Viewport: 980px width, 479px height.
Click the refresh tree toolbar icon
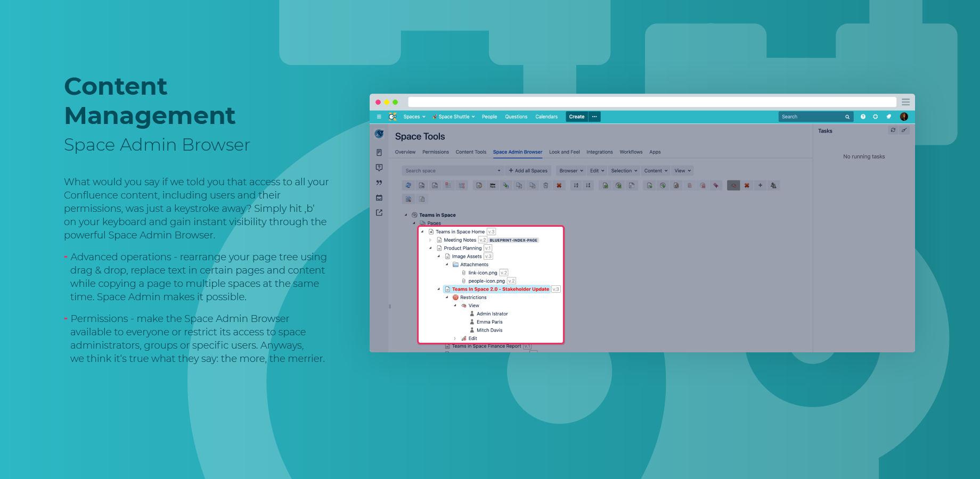(x=409, y=185)
